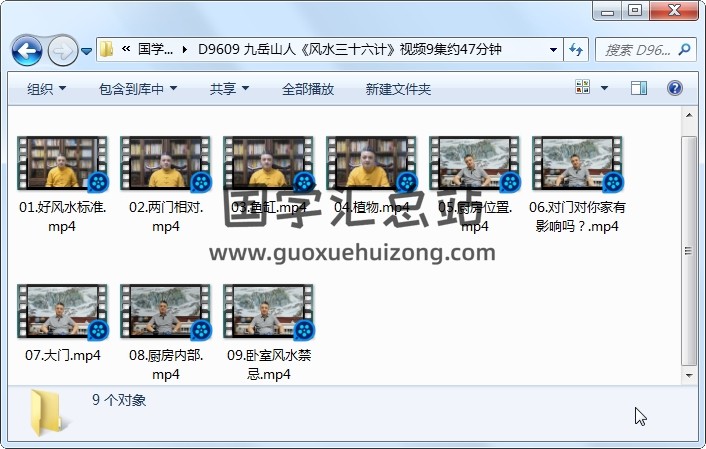
Task: Click file name 06.对门对你家有影响吗？.mp4
Action: point(577,217)
